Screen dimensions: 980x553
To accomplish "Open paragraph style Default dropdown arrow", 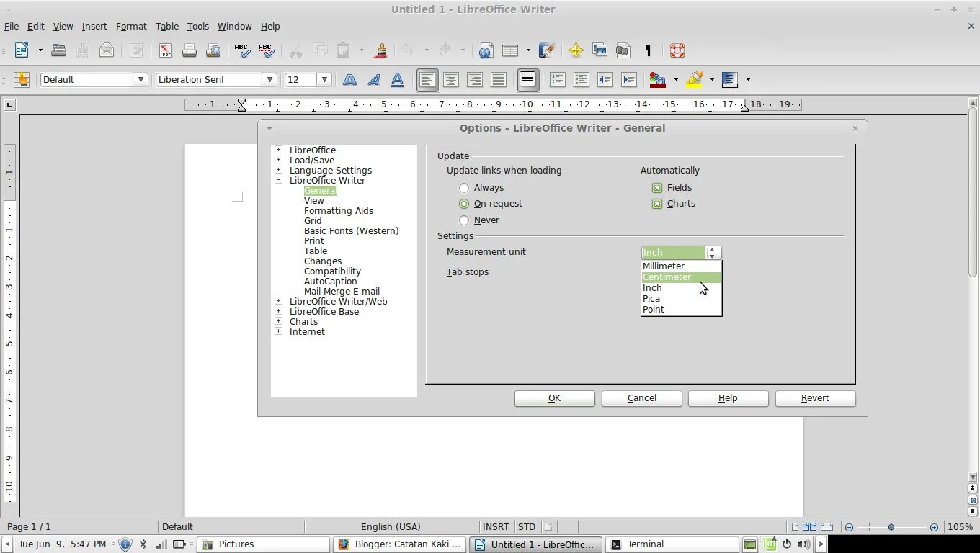I will coord(141,80).
